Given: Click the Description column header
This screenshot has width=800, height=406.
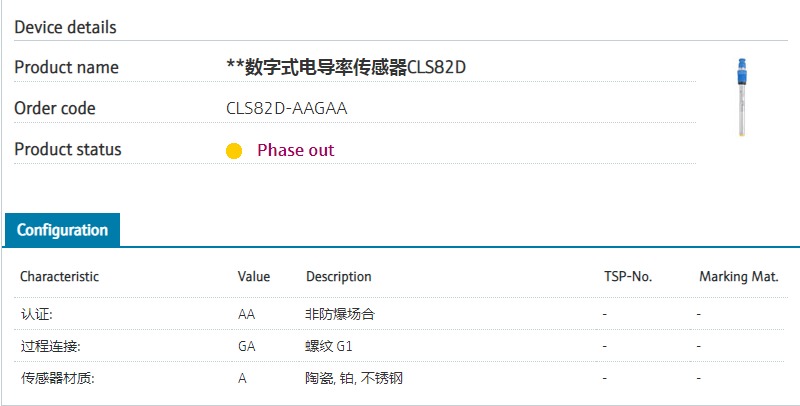Looking at the screenshot, I should point(338,276).
